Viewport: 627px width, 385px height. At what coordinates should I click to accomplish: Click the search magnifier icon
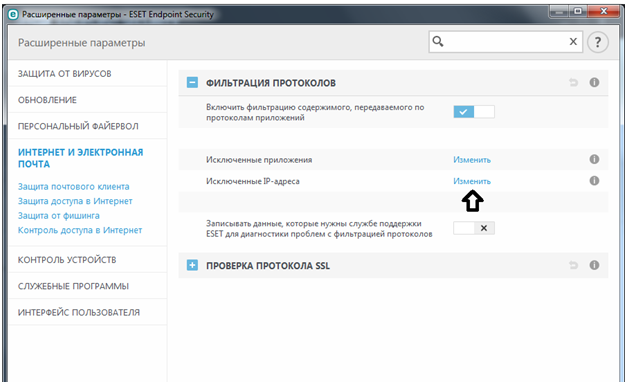click(438, 42)
